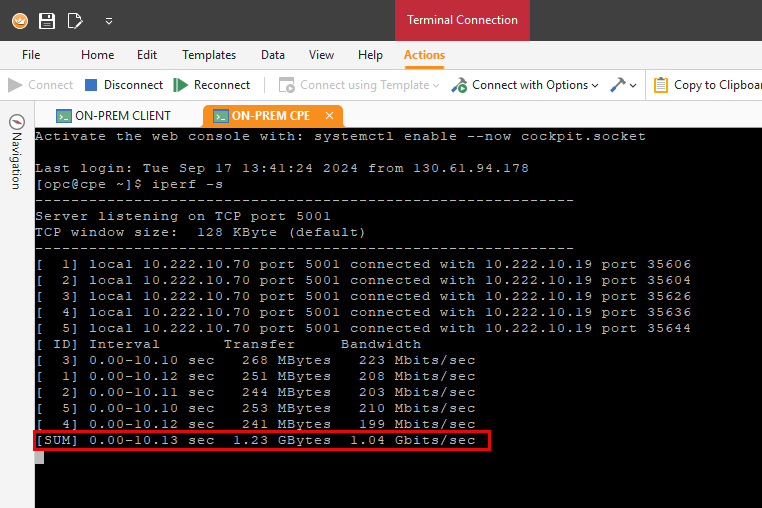
Task: Open the Connect with Options dropdown arrow
Action: (x=596, y=86)
